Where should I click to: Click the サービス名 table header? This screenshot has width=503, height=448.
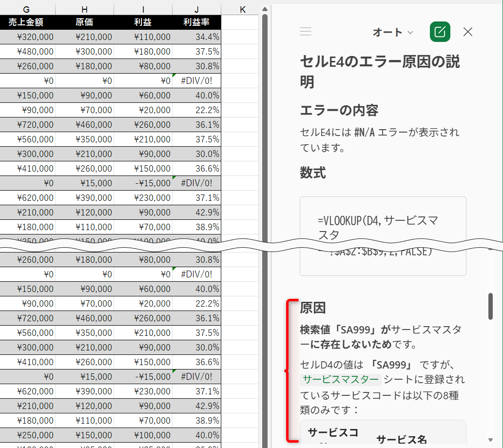401,439
